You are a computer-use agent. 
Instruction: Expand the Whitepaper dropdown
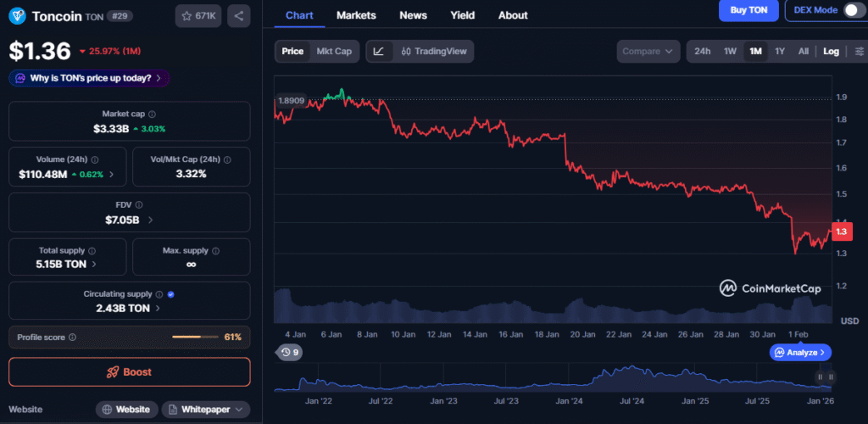(x=206, y=410)
